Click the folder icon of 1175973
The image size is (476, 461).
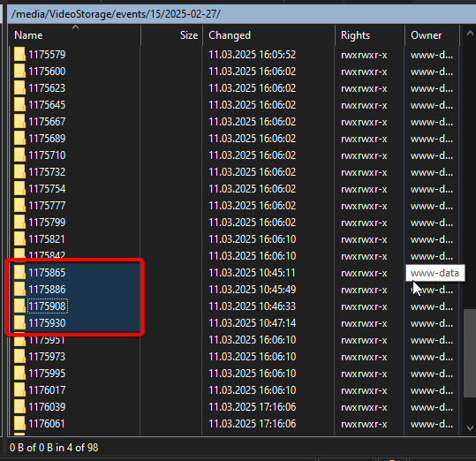[19, 357]
